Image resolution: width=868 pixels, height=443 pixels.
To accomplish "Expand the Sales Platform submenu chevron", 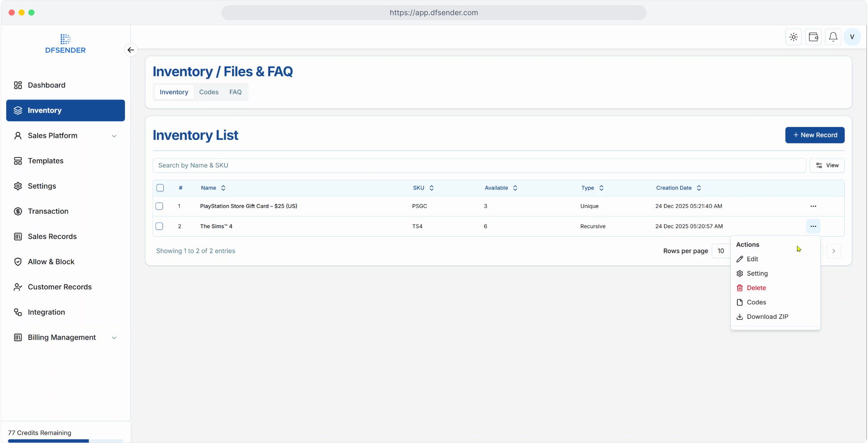I will [114, 136].
